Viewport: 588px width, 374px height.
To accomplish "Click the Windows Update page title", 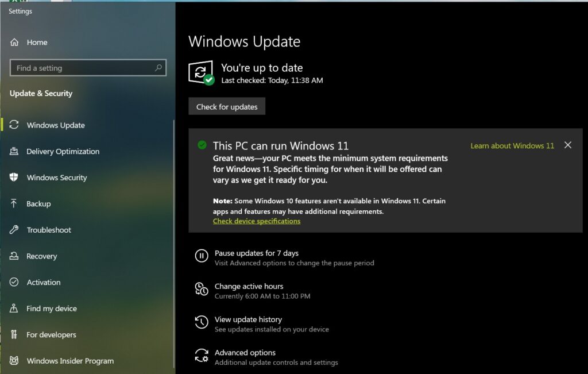I will pos(244,41).
